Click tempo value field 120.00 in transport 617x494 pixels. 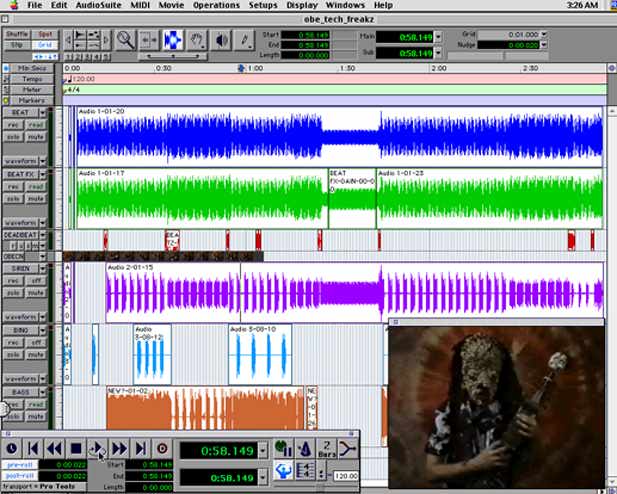click(346, 476)
